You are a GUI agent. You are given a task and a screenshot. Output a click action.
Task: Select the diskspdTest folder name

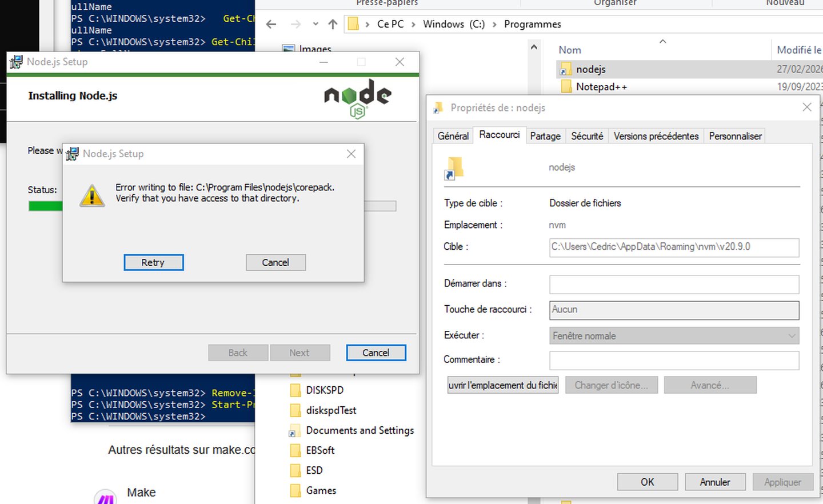tap(331, 410)
